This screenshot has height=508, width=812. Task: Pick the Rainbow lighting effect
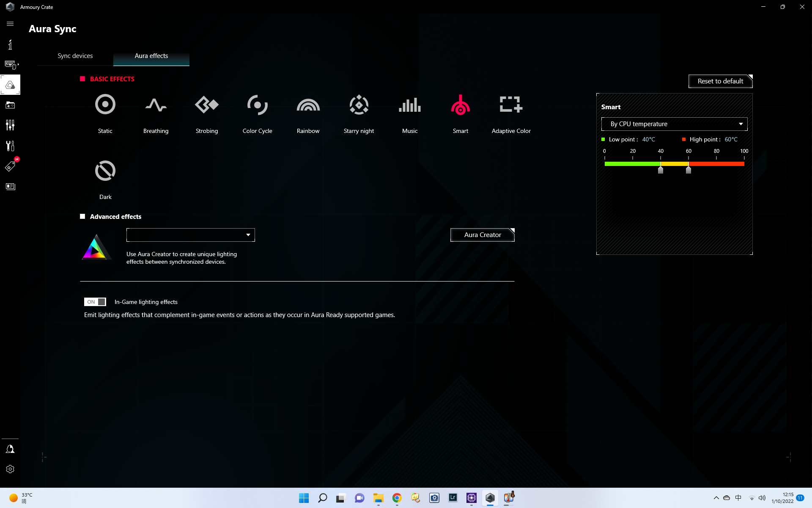308,105
